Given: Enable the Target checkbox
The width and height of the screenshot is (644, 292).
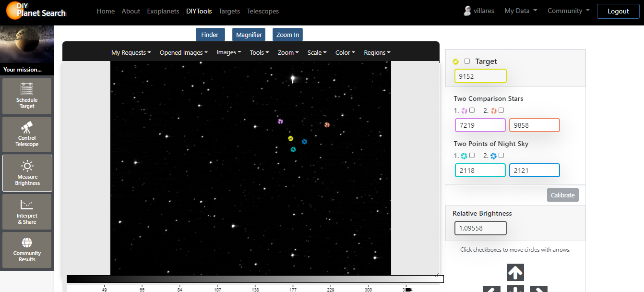Looking at the screenshot, I should coord(467,61).
